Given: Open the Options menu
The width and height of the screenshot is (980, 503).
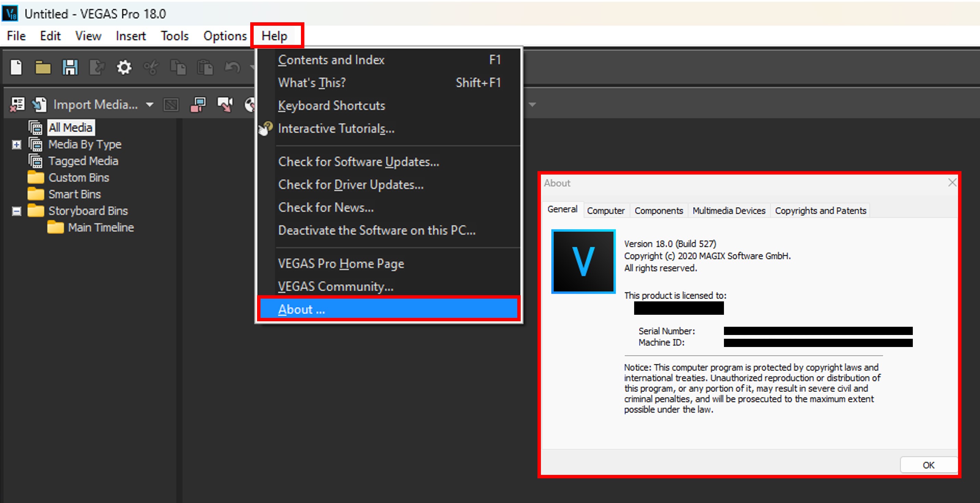Looking at the screenshot, I should [225, 36].
